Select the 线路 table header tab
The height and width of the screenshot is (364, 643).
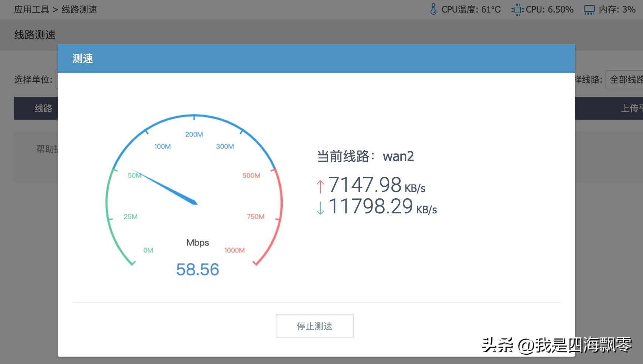pos(43,108)
